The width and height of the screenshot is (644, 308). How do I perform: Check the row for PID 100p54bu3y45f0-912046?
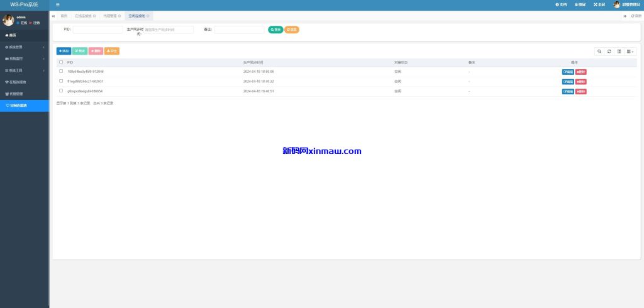61,72
